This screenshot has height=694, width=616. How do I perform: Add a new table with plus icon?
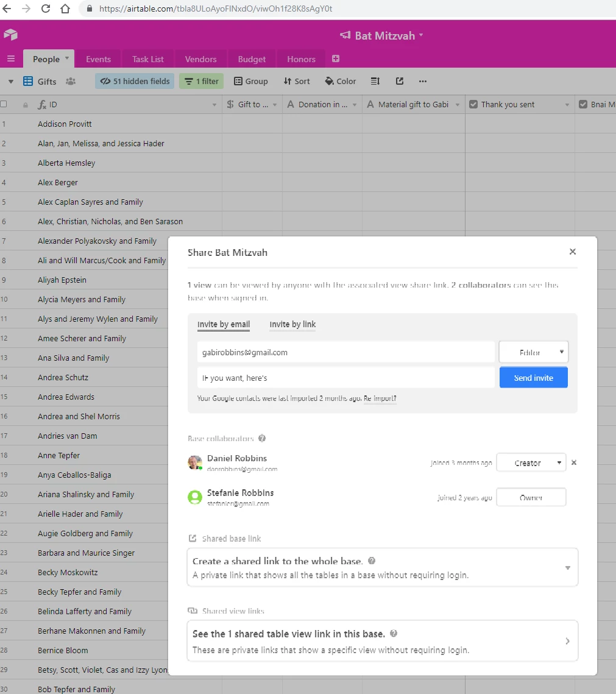coord(336,58)
